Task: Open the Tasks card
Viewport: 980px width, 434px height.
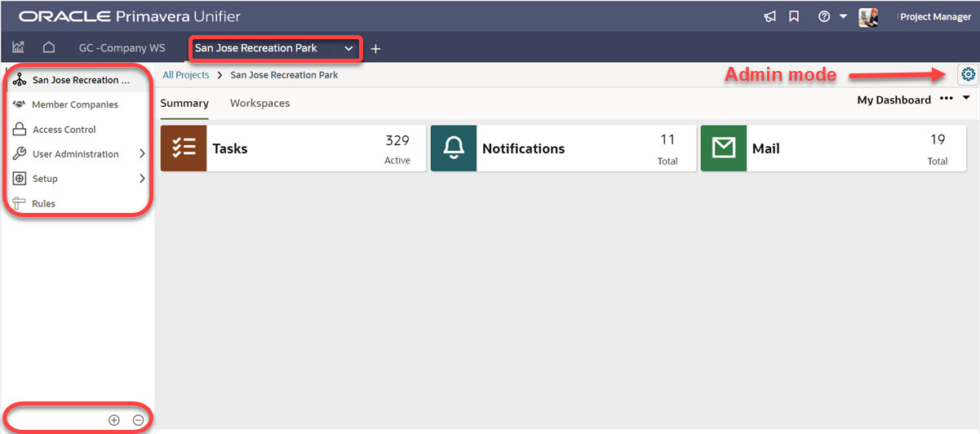Action: point(294,148)
